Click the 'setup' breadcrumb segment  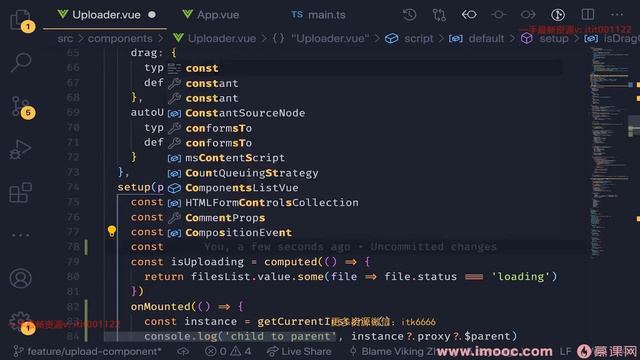(x=544, y=38)
